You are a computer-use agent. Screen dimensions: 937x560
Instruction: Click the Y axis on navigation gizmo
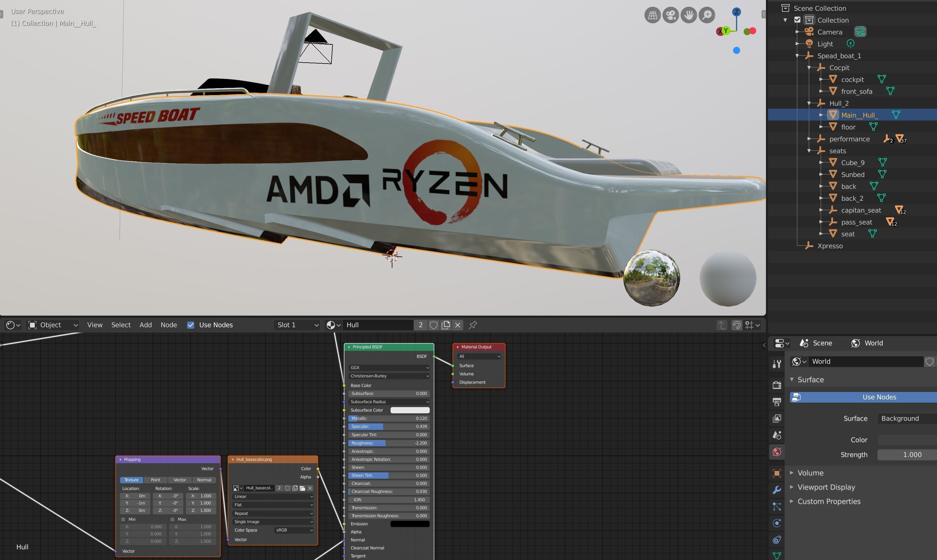pyautogui.click(x=725, y=31)
